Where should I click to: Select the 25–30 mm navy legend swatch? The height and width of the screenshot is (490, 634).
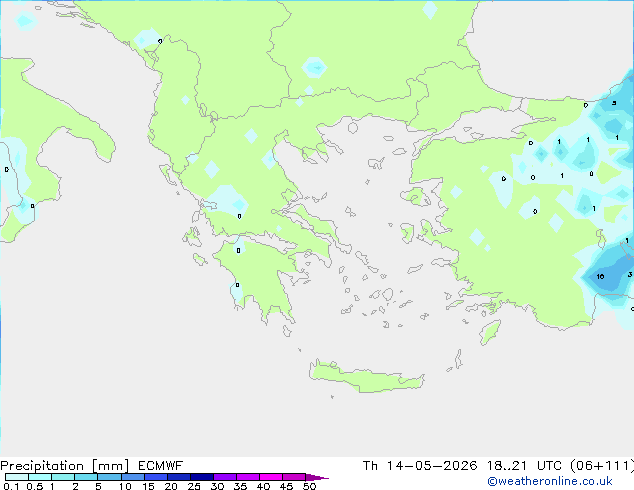coord(201,477)
